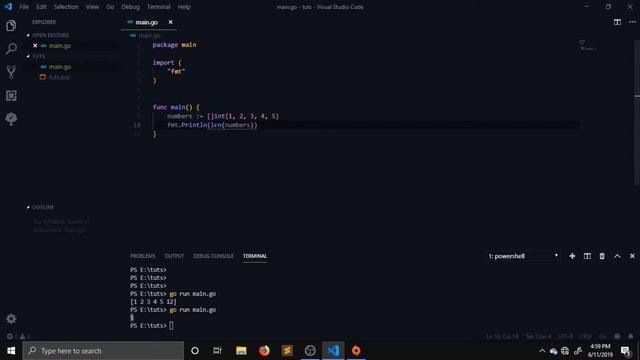The width and height of the screenshot is (640, 360).
Task: Open the Debug menu
Action: (x=131, y=7)
